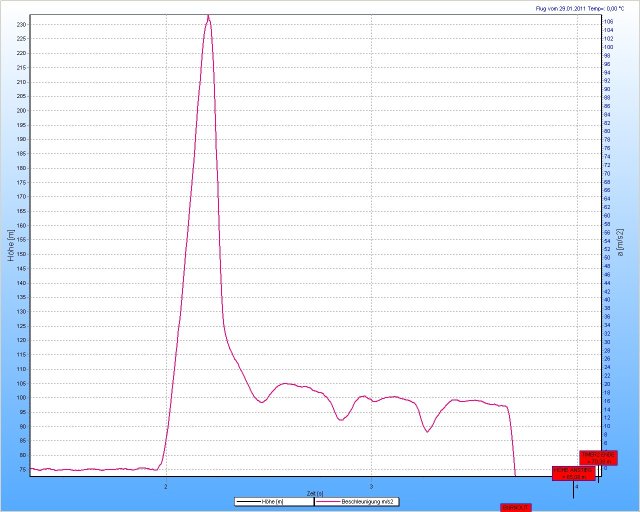The width and height of the screenshot is (640, 512).
Task: Click the Flug vom 29.01.2011 header text
Action: click(578, 8)
